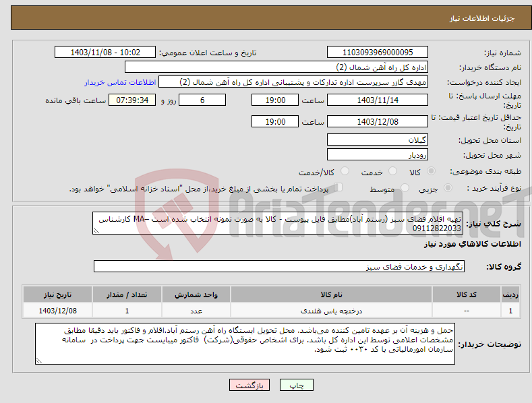Select the کالا radio button
The image size is (532, 403).
pos(432,171)
